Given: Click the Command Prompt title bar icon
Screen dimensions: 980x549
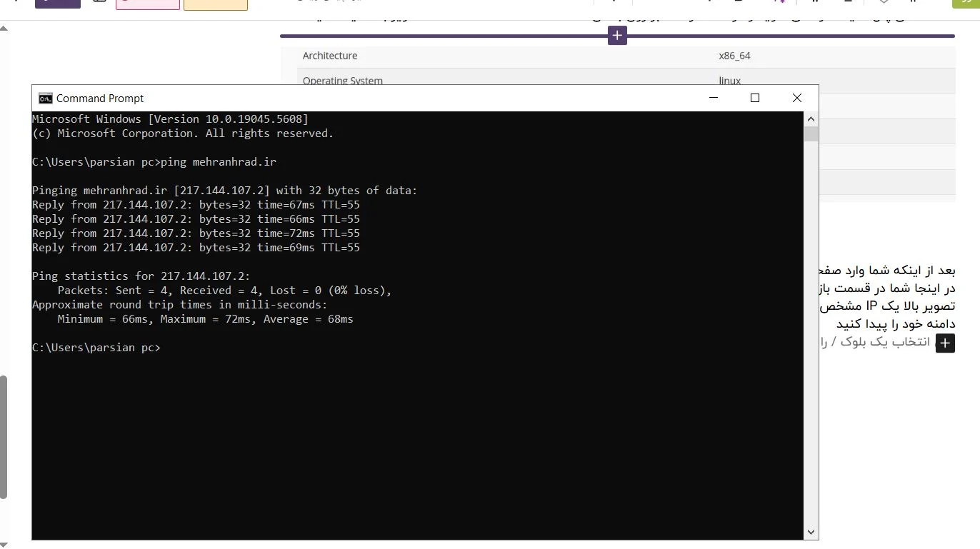Looking at the screenshot, I should (x=45, y=98).
